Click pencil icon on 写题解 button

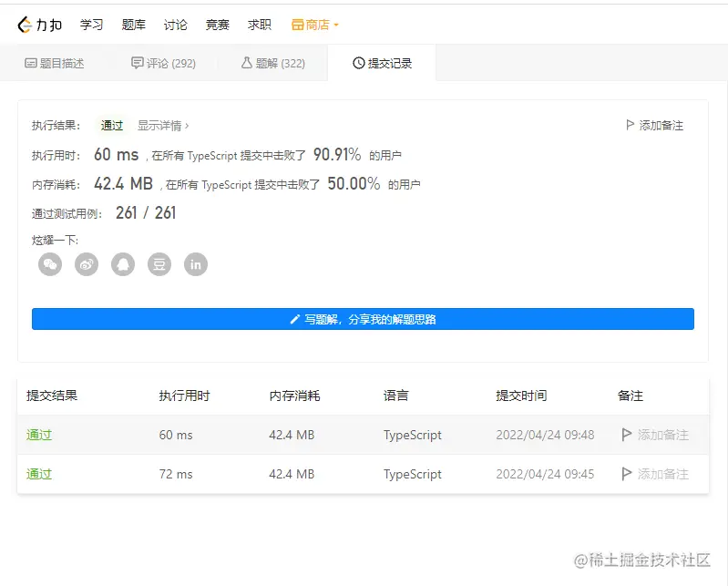coord(294,319)
